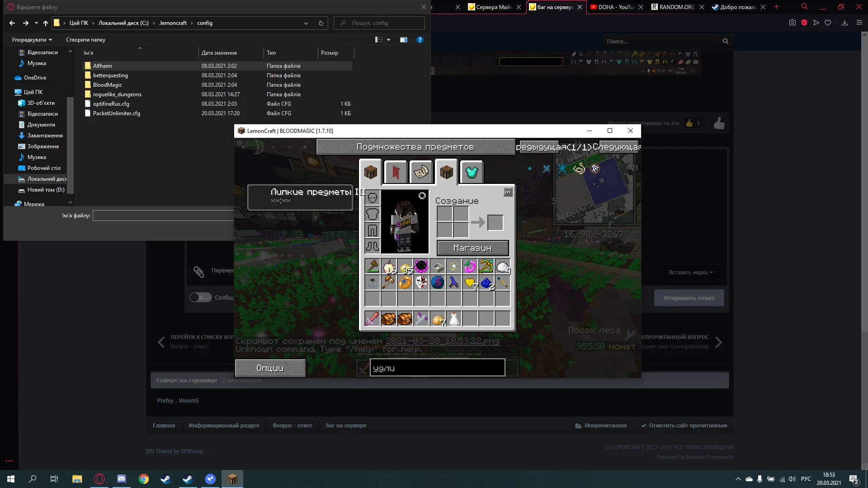The image size is (868, 488).
Task: Switch to the red banner inventory tab
Action: [x=396, y=172]
